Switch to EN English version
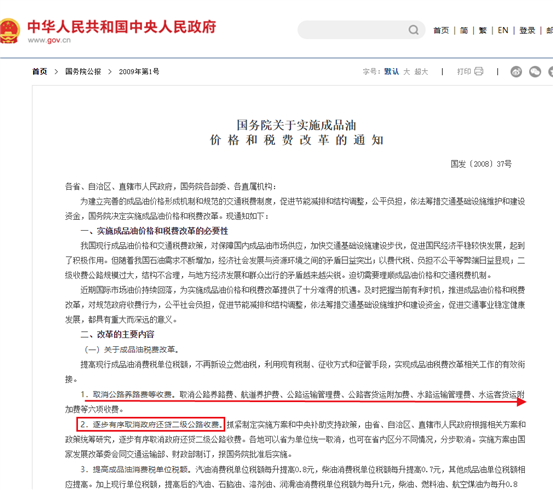This screenshot has height=490, width=553. point(503,30)
